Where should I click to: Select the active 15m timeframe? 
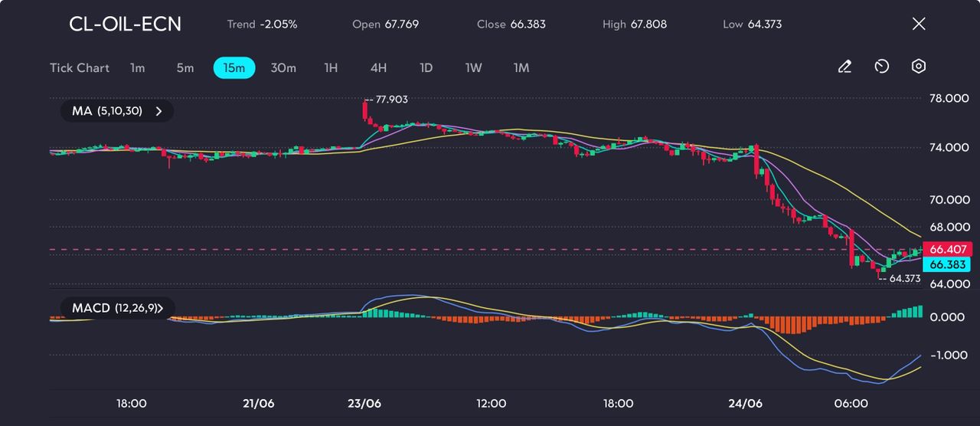pyautogui.click(x=234, y=68)
